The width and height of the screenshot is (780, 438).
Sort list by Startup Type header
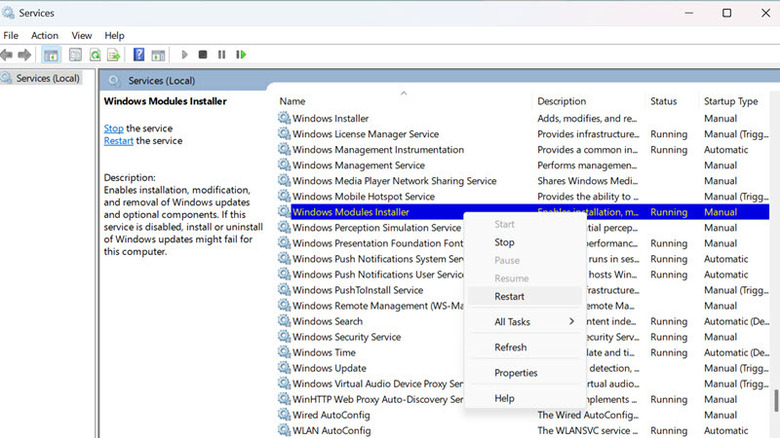tap(731, 101)
